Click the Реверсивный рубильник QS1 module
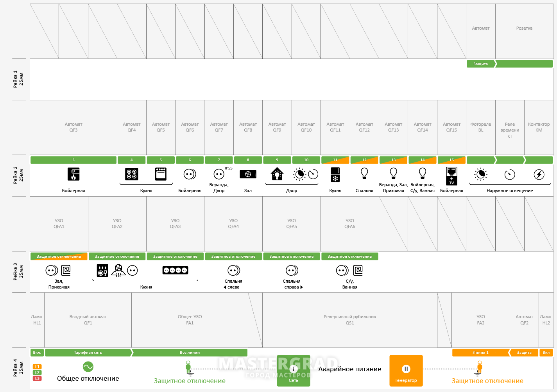 (350, 320)
